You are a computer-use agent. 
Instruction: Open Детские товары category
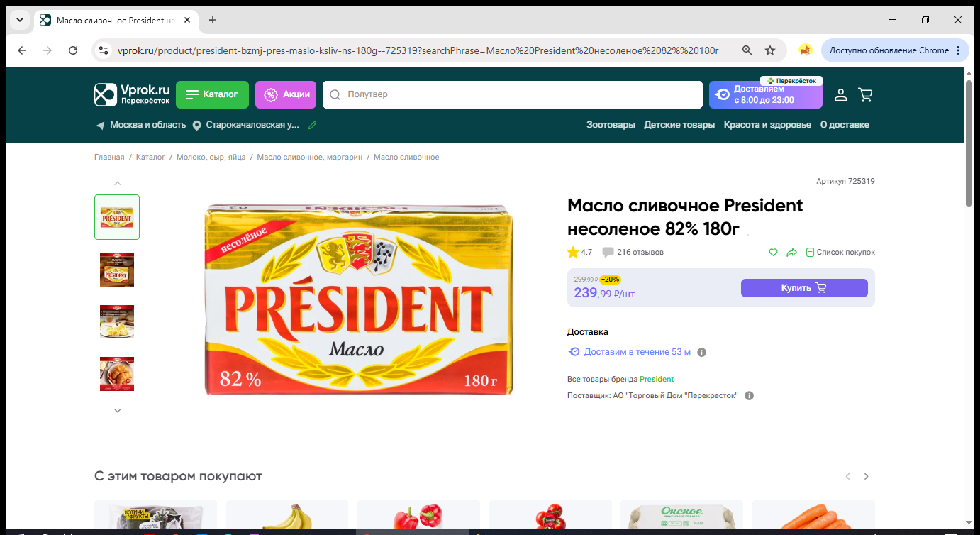[x=679, y=125]
